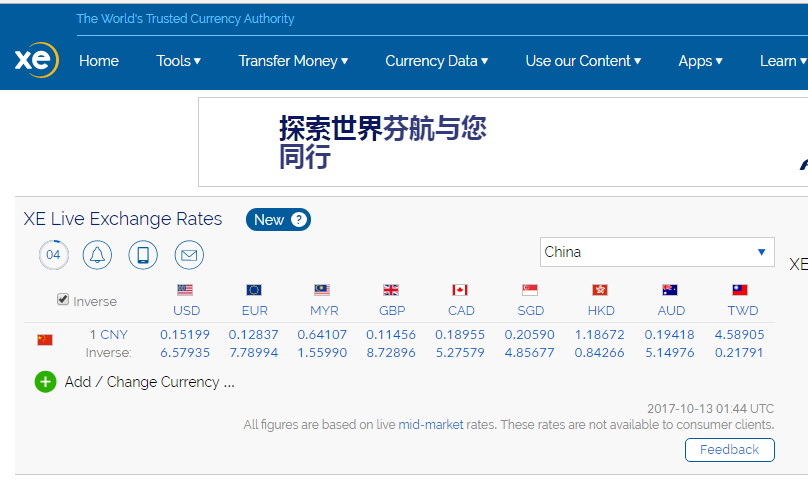Viewport: 808px width, 492px height.
Task: Click the question mark in New badge
Action: [298, 219]
